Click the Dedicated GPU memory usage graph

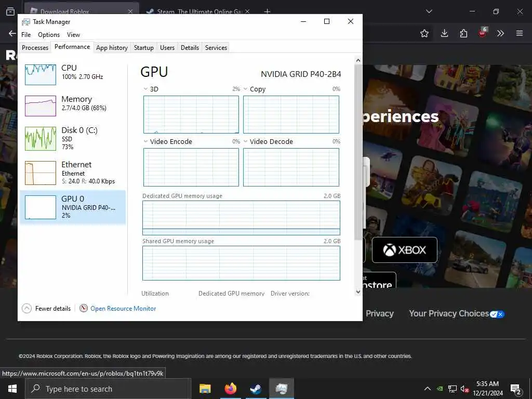point(241,218)
